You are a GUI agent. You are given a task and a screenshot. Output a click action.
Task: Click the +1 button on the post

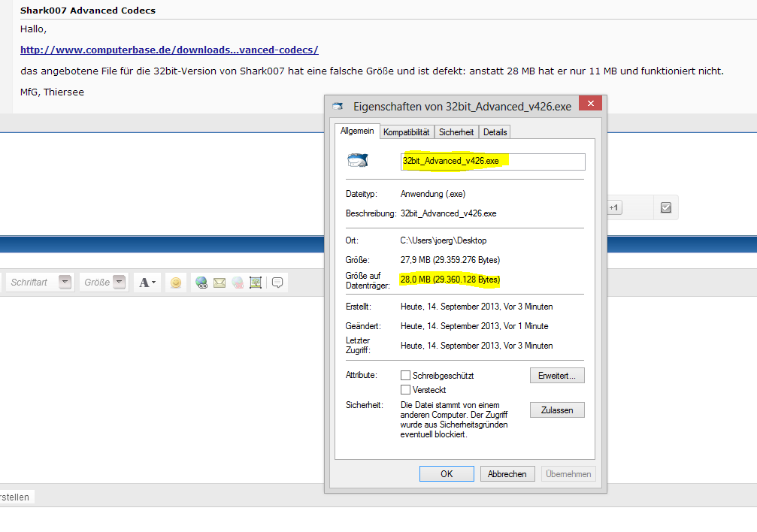point(613,207)
